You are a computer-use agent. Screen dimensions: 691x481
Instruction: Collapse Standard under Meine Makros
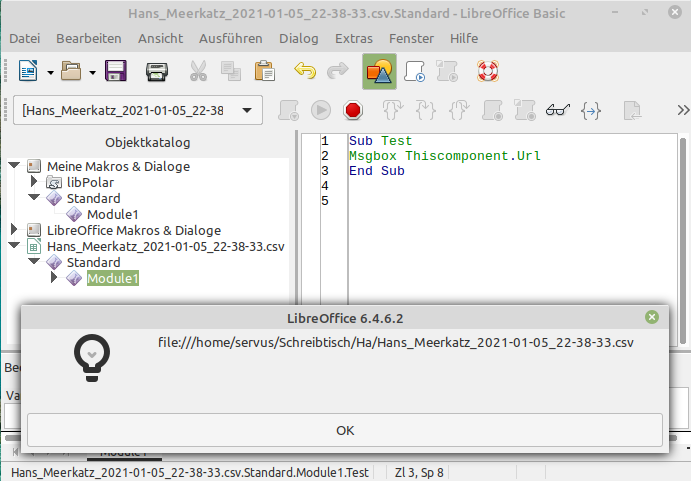[x=34, y=197]
